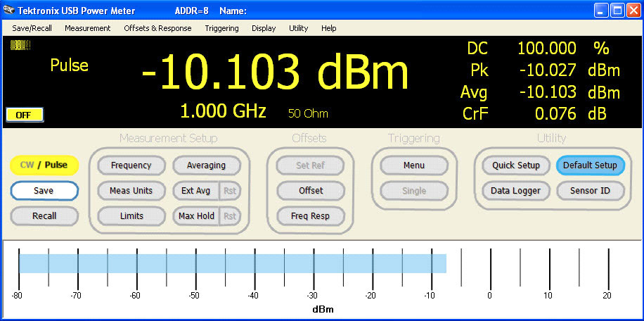The height and width of the screenshot is (321, 644).
Task: Open the Utility menu
Action: pos(299,28)
